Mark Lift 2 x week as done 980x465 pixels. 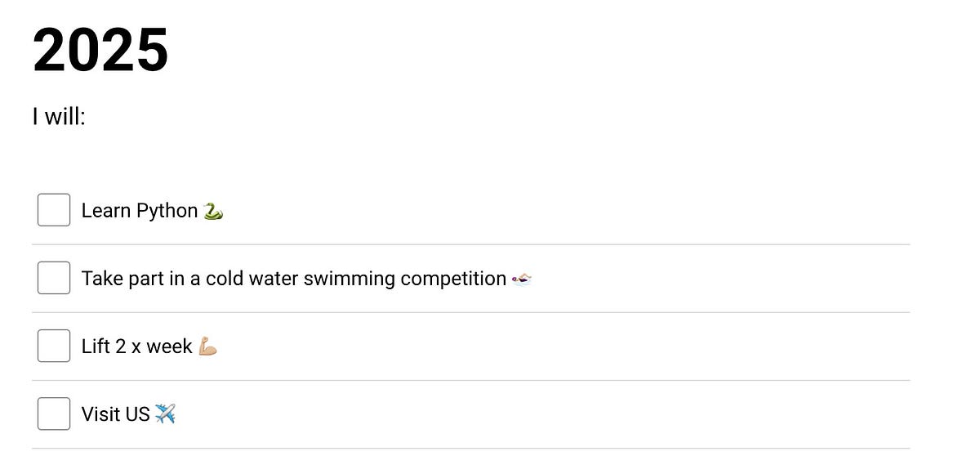(54, 346)
